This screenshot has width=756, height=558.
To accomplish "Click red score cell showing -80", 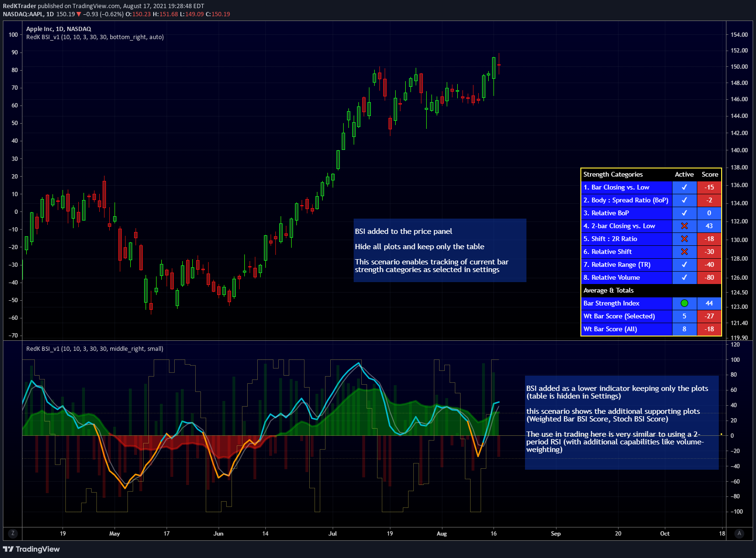I will coord(709,277).
